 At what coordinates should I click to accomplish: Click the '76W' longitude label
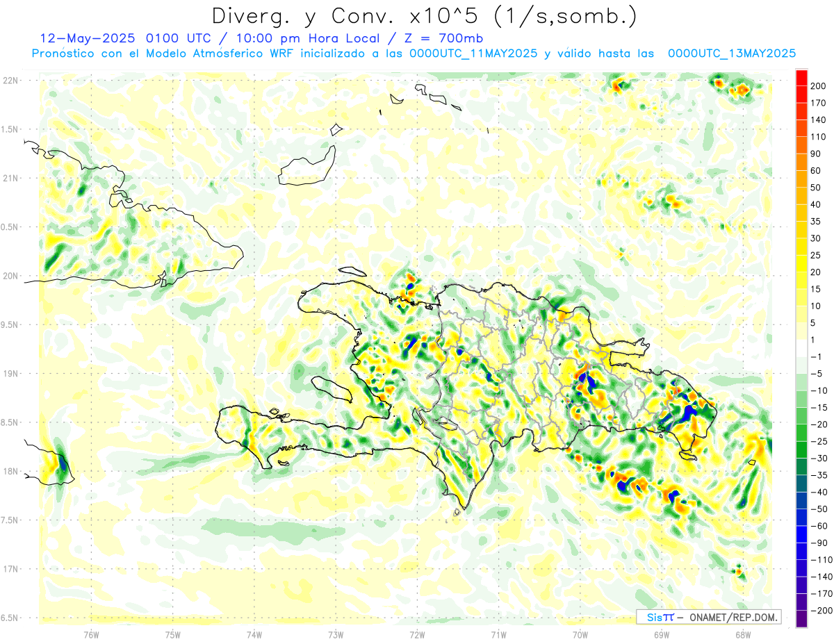92,634
